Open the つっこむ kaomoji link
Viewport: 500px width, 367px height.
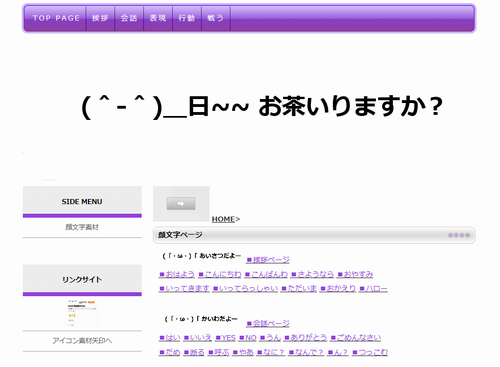click(370, 352)
